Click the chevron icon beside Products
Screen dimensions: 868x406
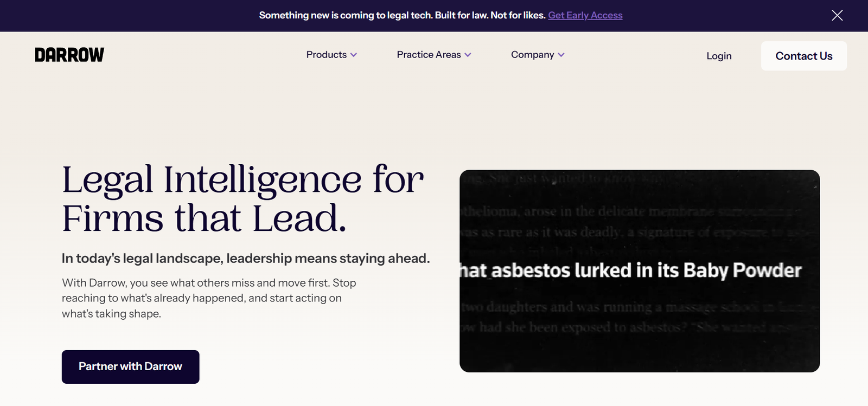point(354,55)
